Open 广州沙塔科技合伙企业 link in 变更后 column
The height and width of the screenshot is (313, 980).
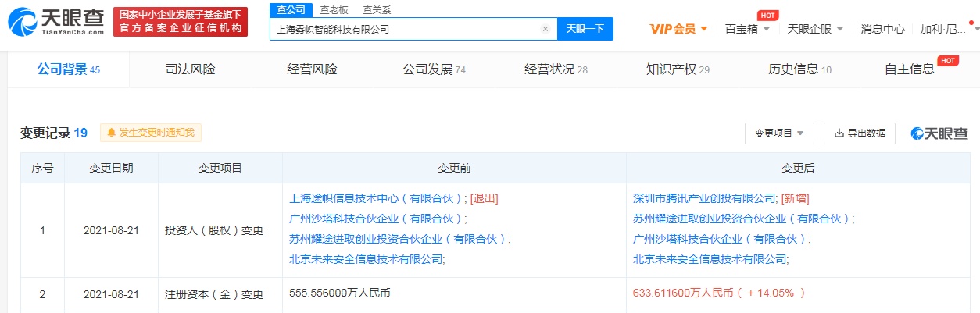coord(720,239)
